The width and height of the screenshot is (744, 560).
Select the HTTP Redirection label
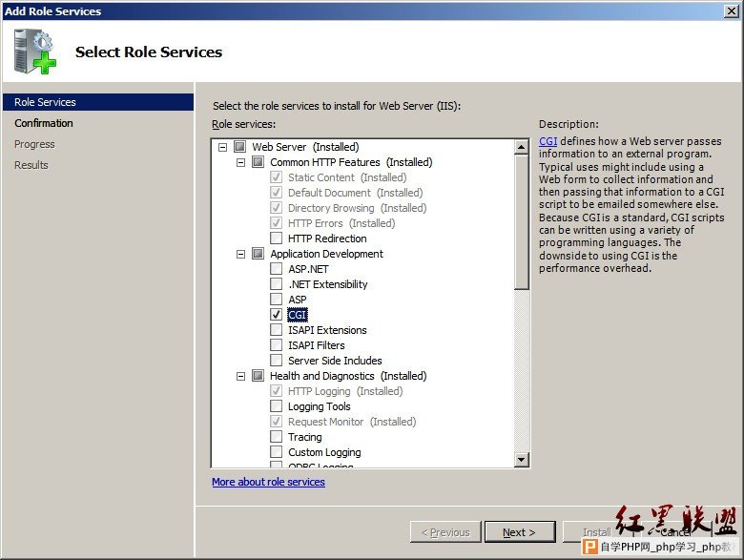tap(327, 239)
